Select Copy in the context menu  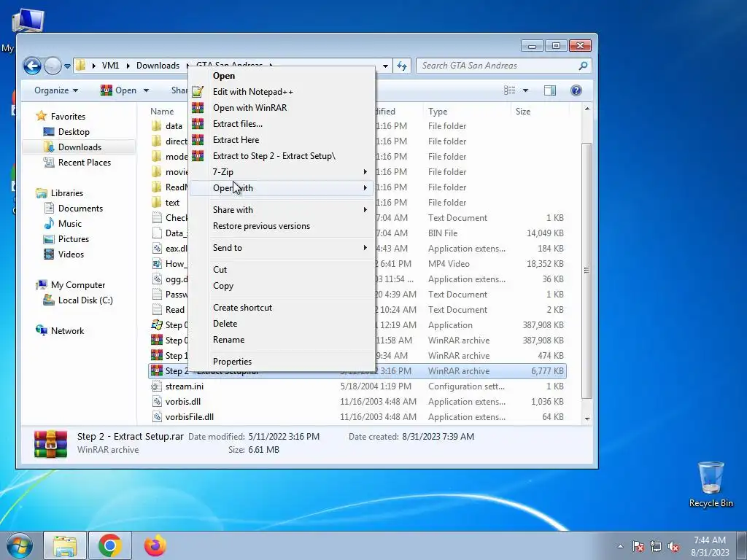point(282,286)
